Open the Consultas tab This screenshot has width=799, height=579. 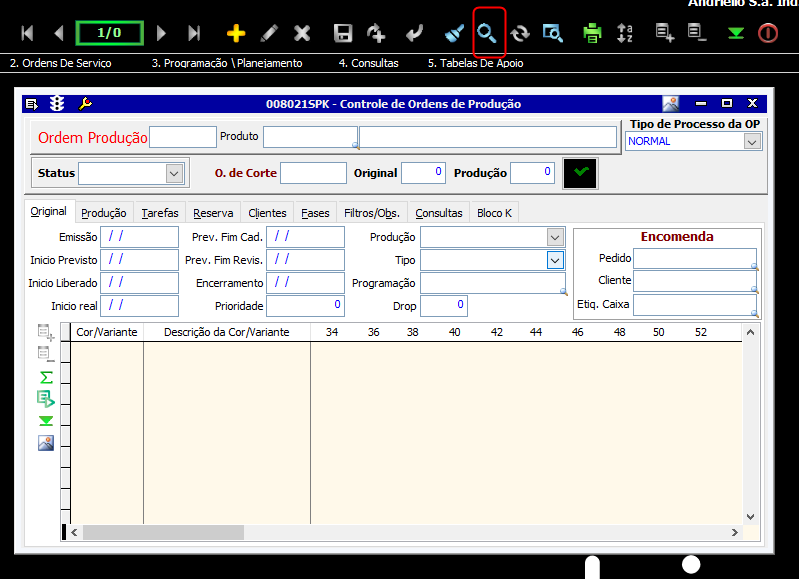[x=439, y=213]
